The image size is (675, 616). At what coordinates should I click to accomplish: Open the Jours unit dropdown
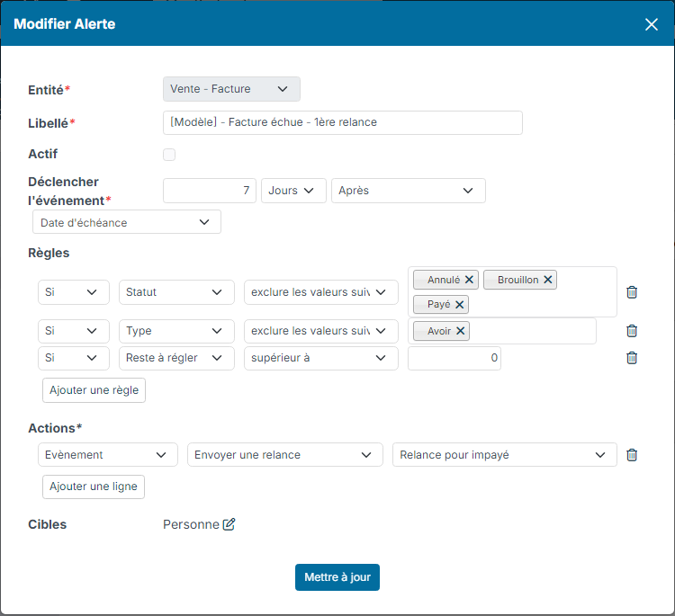(293, 191)
